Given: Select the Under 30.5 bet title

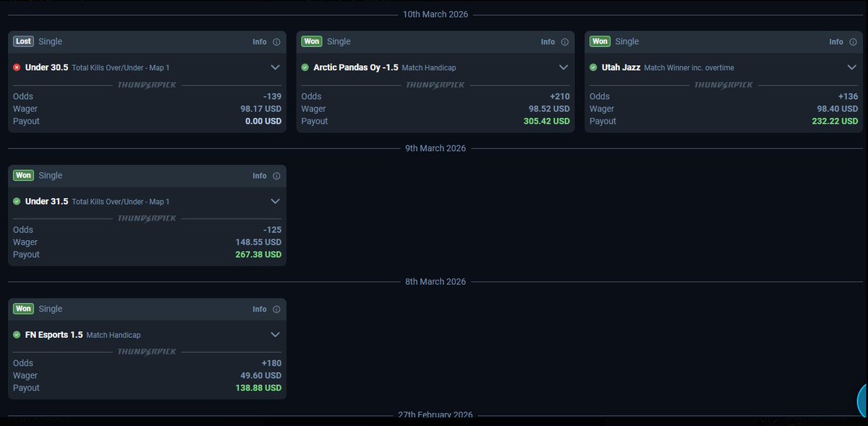Looking at the screenshot, I should 47,67.
